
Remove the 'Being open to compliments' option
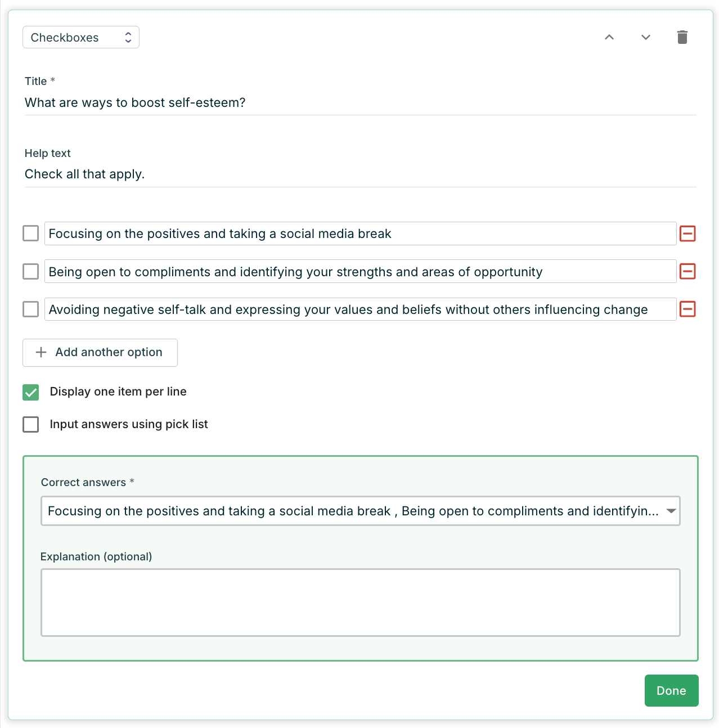[687, 271]
